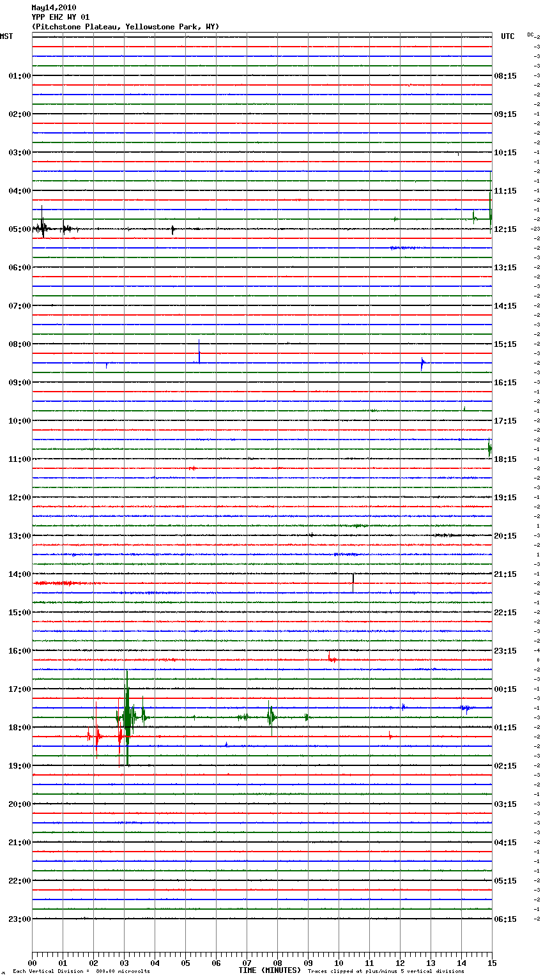Select the 18:00 MST time label
This screenshot has height=980, width=543.
pyautogui.click(x=20, y=728)
